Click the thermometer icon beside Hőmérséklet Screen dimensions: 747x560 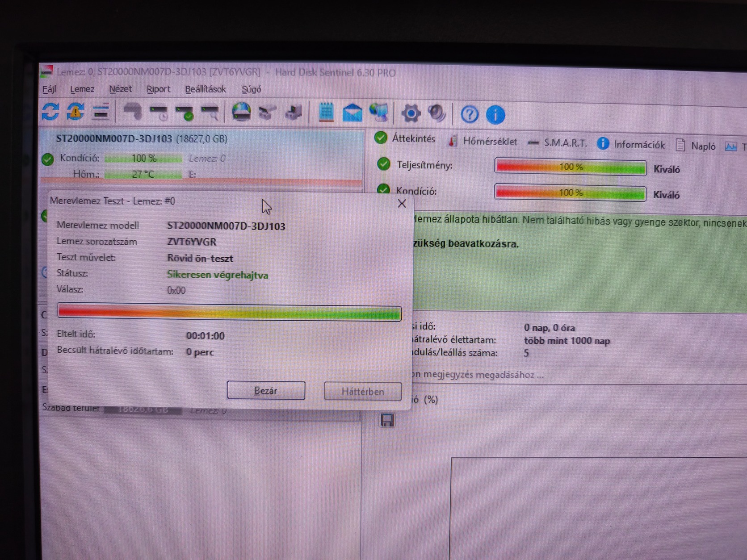[x=452, y=141]
